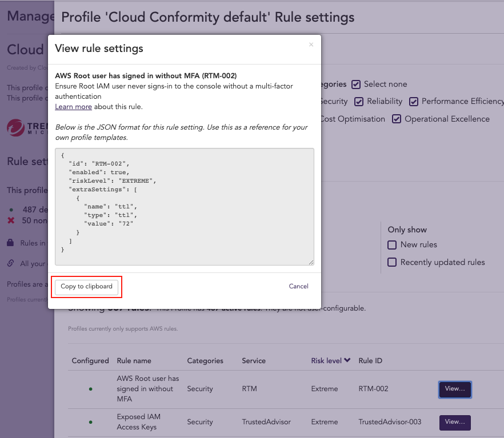Viewport: 504px width, 438px height.
Task: Click the link chain icon beside All your
Action: coord(10,263)
